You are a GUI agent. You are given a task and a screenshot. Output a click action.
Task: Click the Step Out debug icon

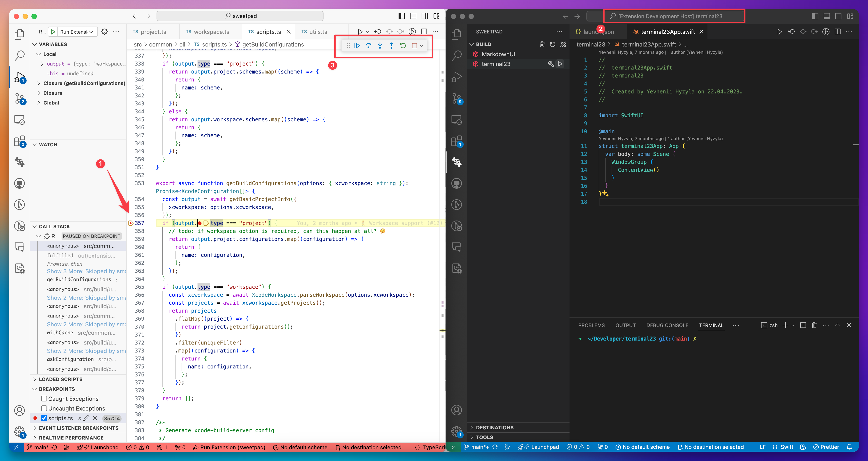click(391, 45)
